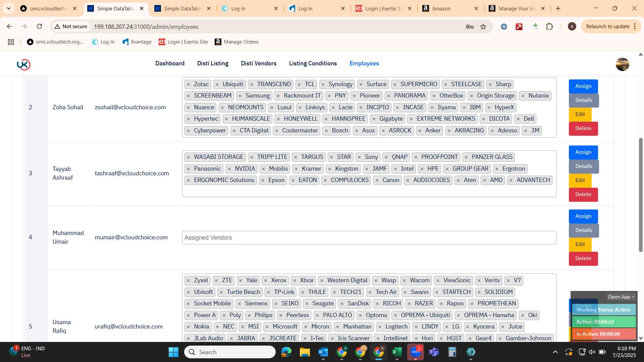The height and width of the screenshot is (362, 644).
Task: Go back to previous page
Action: pos(9,26)
